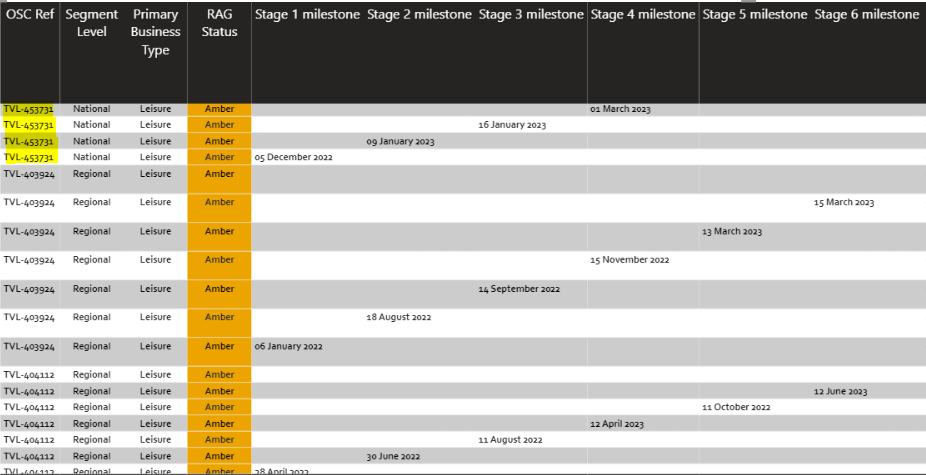Select the Stage 3 milestone header
Image resolution: width=926 pixels, height=475 pixels.
(531, 15)
